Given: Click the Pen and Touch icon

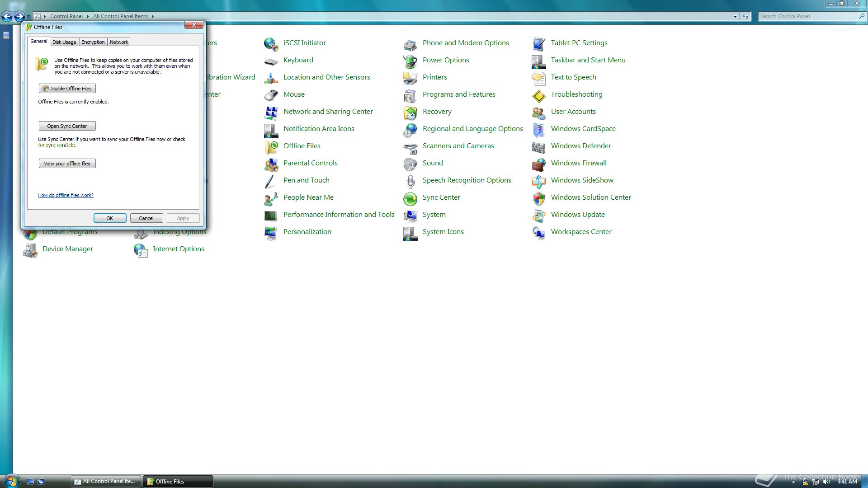Looking at the screenshot, I should click(271, 181).
